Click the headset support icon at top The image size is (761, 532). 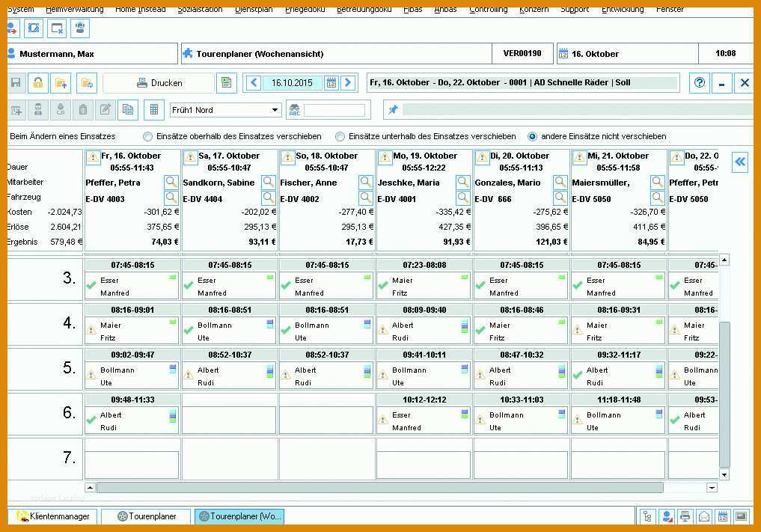coord(80,28)
